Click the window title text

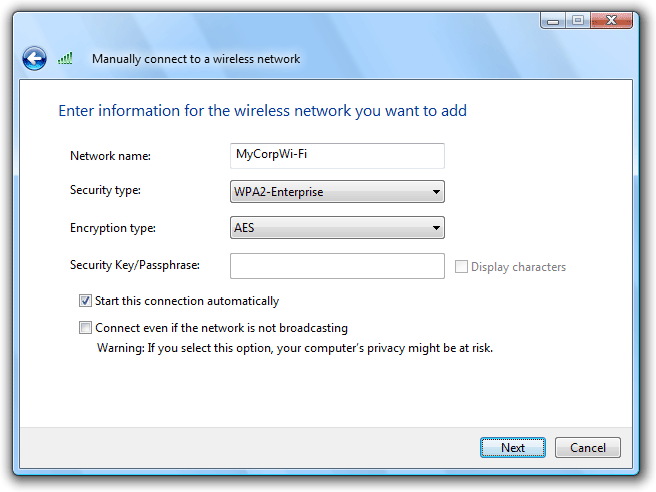pos(196,59)
